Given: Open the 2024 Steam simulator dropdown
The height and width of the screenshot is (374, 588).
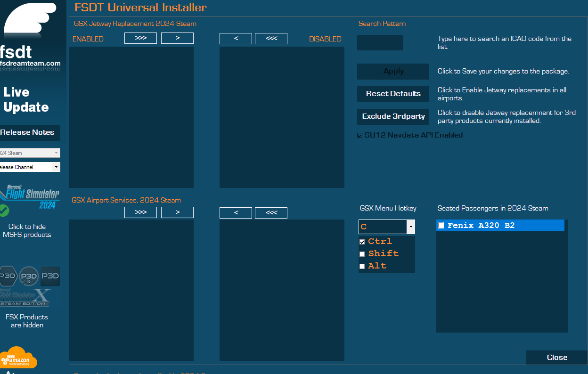Looking at the screenshot, I should coord(56,153).
